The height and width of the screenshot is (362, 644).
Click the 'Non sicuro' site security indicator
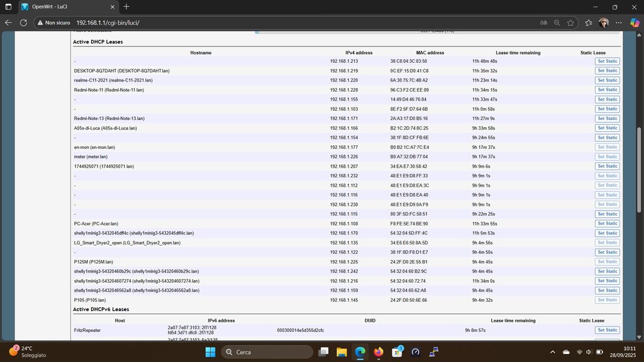pyautogui.click(x=53, y=22)
